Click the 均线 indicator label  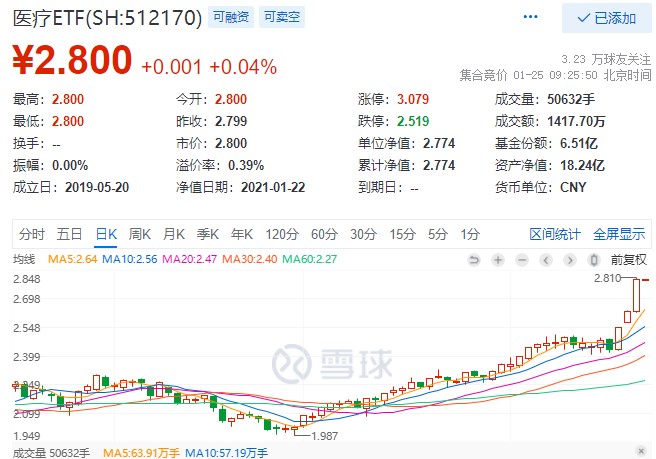24,259
